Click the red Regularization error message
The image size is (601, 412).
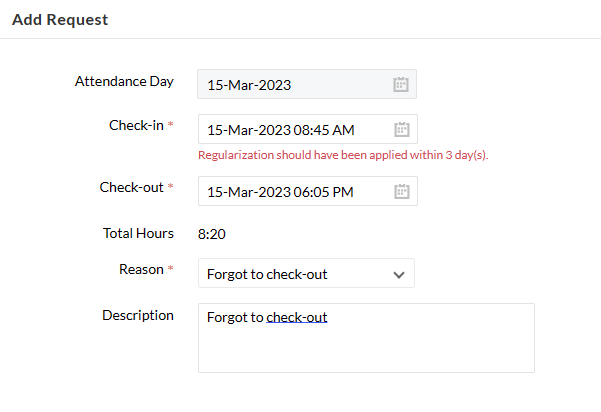(x=343, y=155)
